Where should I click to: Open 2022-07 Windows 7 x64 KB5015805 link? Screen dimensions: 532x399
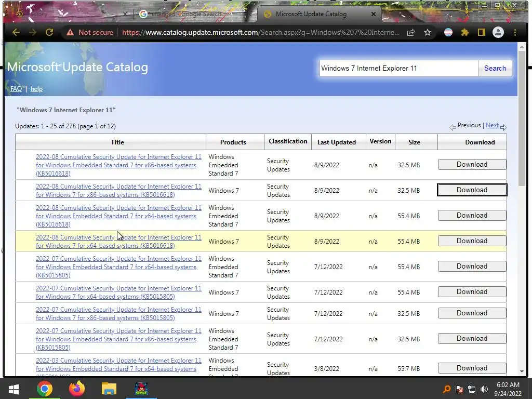point(118,292)
